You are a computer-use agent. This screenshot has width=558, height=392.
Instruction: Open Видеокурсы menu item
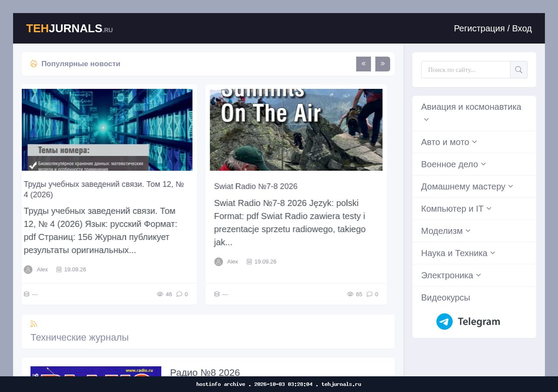[x=446, y=298]
